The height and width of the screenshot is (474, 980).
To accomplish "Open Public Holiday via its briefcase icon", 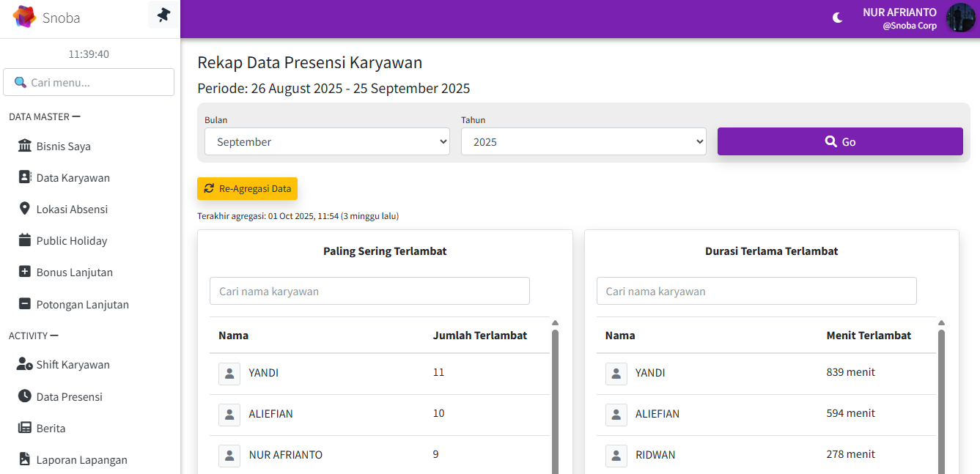I will click(23, 240).
